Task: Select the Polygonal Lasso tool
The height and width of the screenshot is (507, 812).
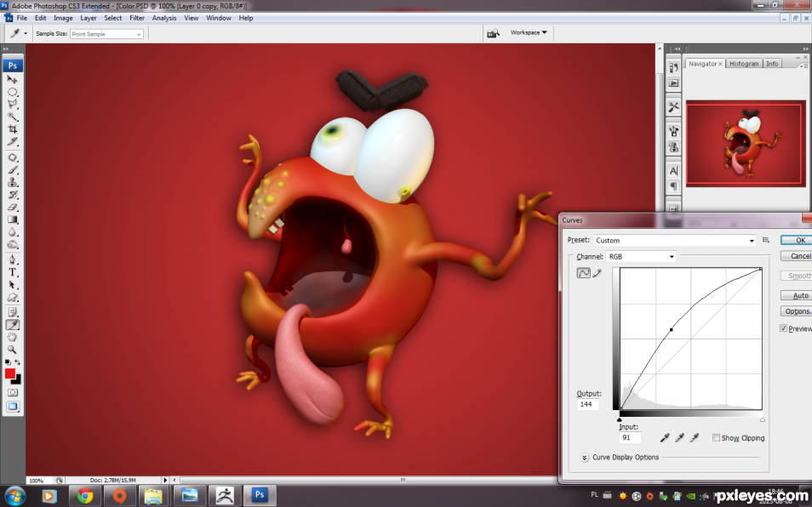Action: (12, 105)
